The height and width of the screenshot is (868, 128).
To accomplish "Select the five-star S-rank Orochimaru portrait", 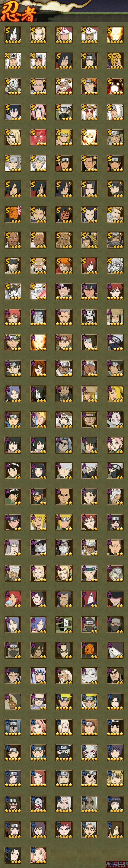I will pos(13,35).
